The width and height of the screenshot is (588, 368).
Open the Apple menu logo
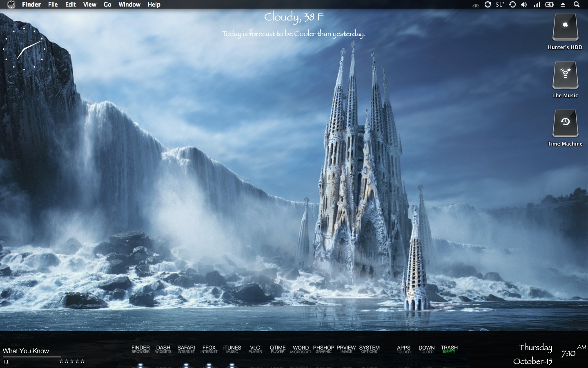11,4
